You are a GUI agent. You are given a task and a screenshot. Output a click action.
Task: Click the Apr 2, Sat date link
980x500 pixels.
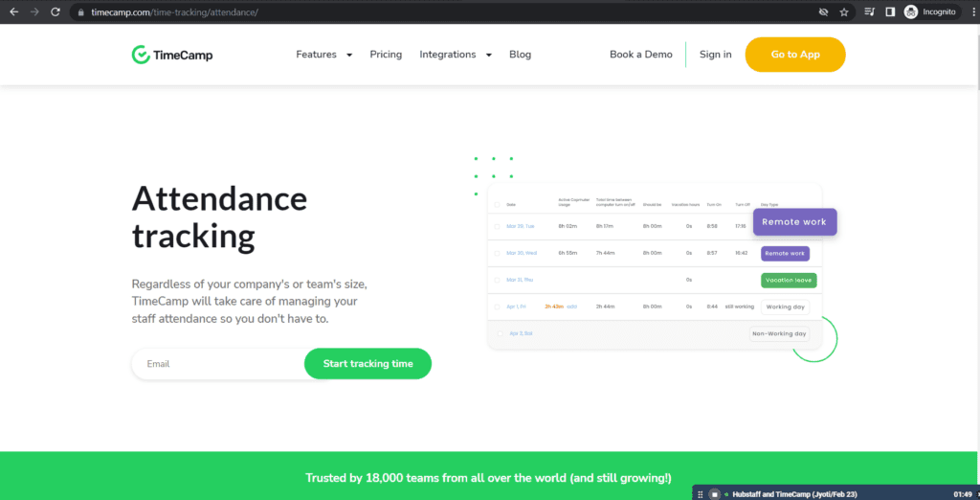coord(521,333)
